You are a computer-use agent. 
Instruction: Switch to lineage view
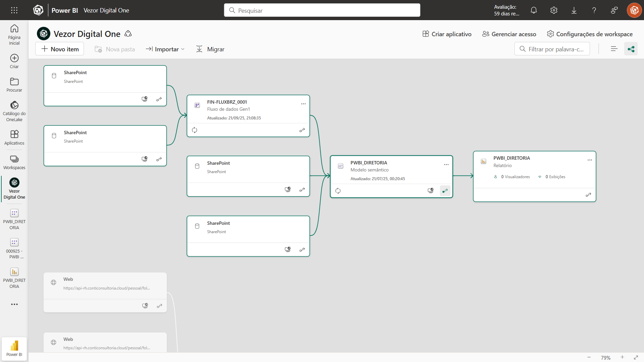point(631,49)
